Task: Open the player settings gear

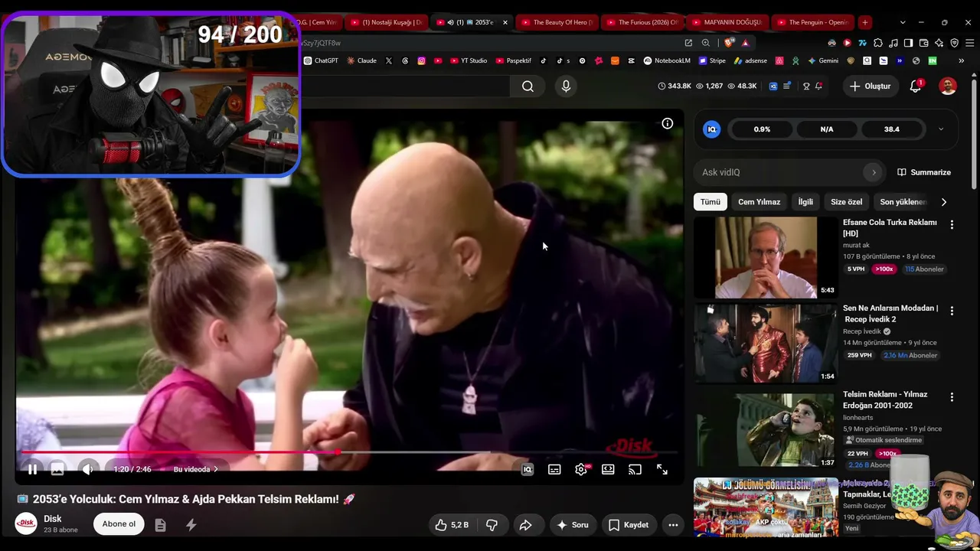Action: click(581, 470)
